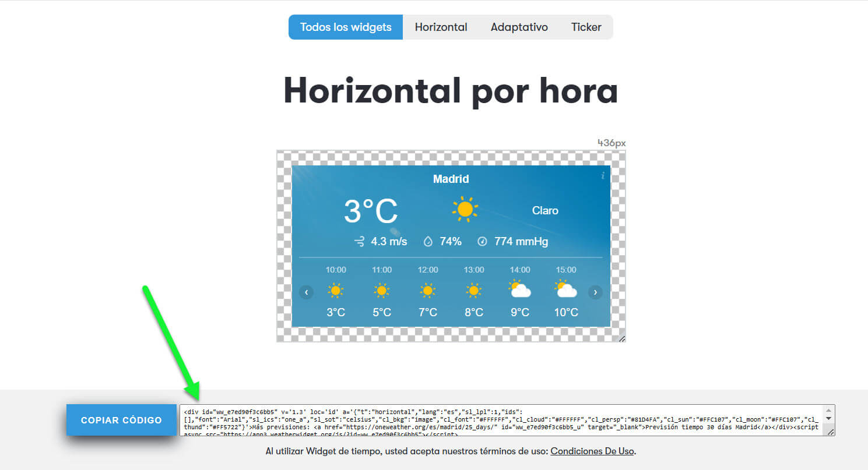Click the Madrid city title
Viewport: 868px width, 470px height.
click(451, 179)
